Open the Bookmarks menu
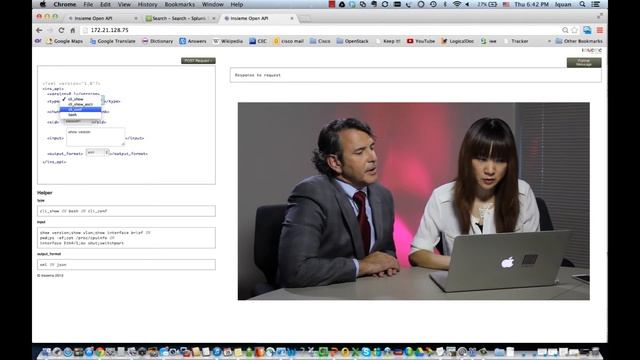 pyautogui.click(x=180, y=4)
